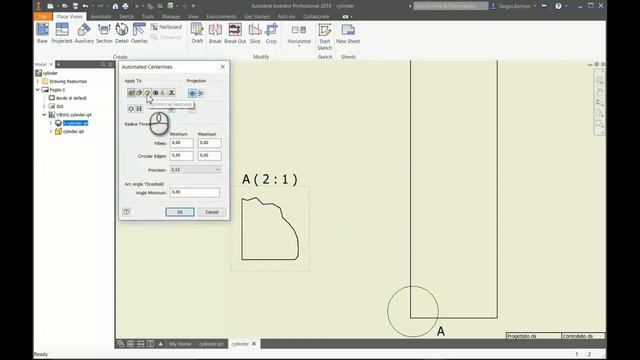This screenshot has width=640, height=360.
Task: Switch to the View ribbon tab
Action: 193,16
